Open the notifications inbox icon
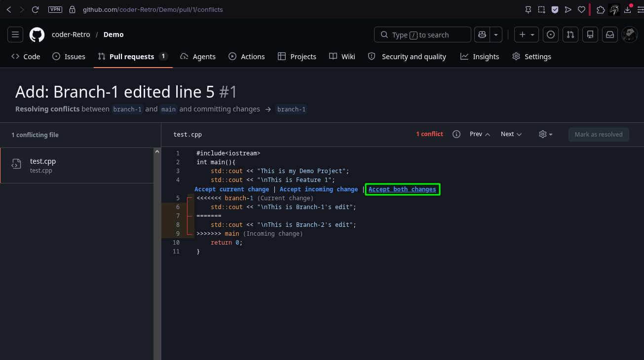Viewport: 644px width, 360px height. (x=610, y=35)
